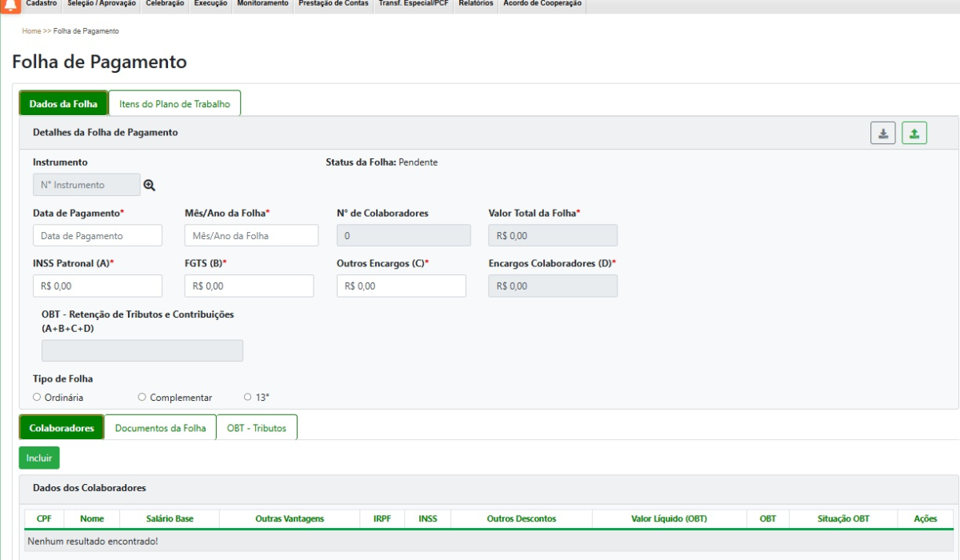Open the Documentos da Folha tab
The height and width of the screenshot is (560, 960).
tap(160, 428)
